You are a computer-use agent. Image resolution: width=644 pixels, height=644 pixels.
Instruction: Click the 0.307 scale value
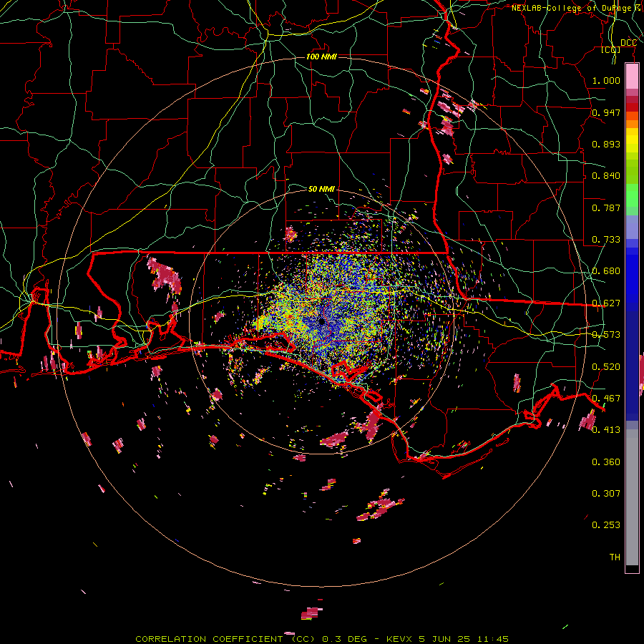(606, 494)
